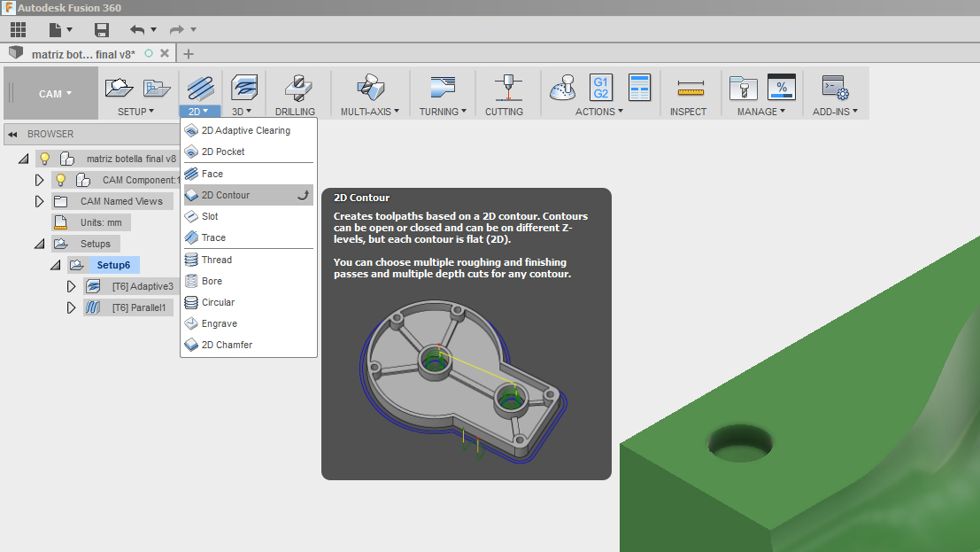
Task: Select Setup6 in the browser
Action: coord(113,265)
